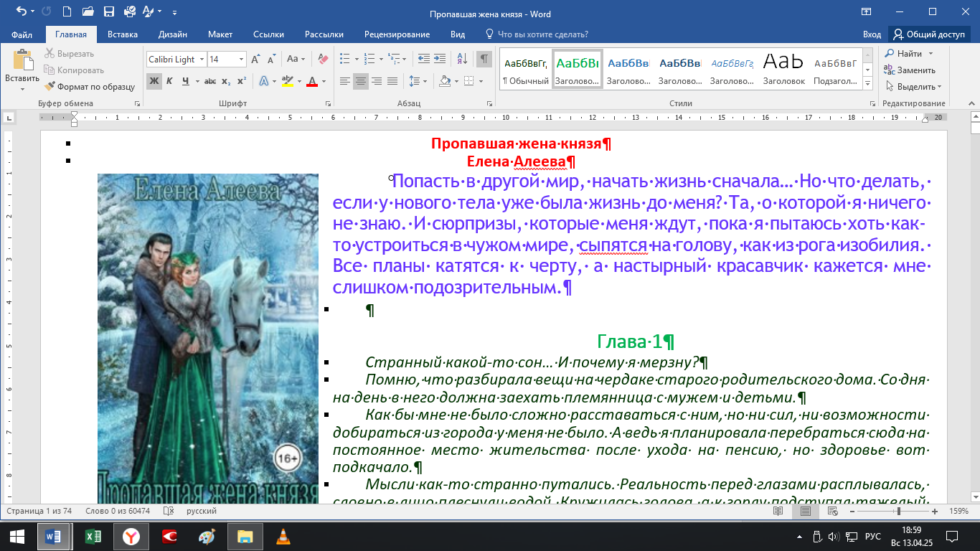Switch to the Макет tab
Image resolution: width=980 pixels, height=551 pixels.
tap(220, 34)
